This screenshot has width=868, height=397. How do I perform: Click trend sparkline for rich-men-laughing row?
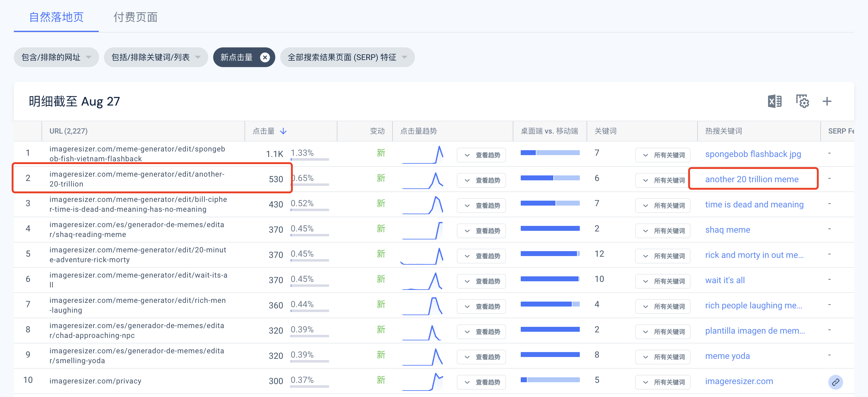[x=423, y=306]
